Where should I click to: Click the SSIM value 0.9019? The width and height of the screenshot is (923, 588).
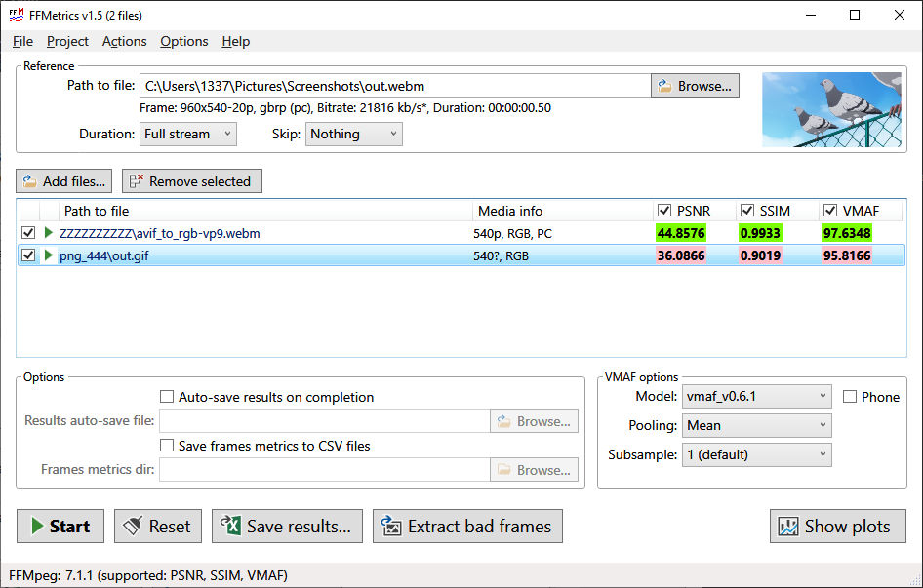[x=760, y=255]
